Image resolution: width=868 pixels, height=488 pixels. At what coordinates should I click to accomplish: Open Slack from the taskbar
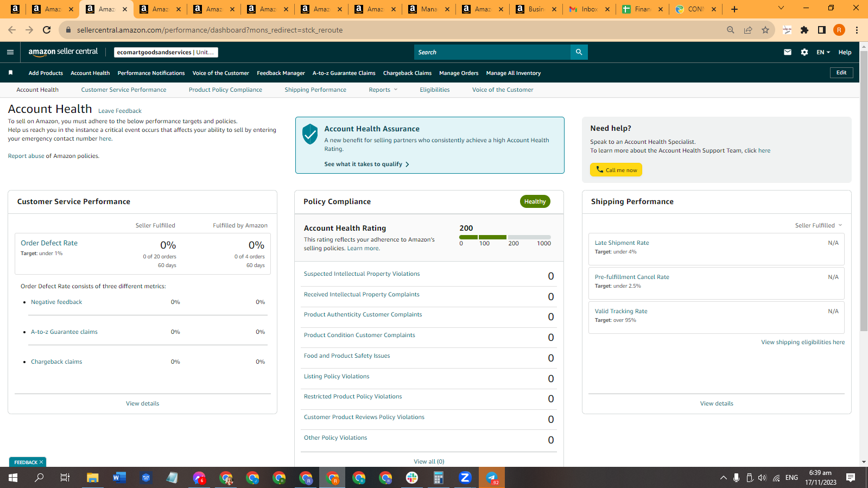pyautogui.click(x=412, y=478)
